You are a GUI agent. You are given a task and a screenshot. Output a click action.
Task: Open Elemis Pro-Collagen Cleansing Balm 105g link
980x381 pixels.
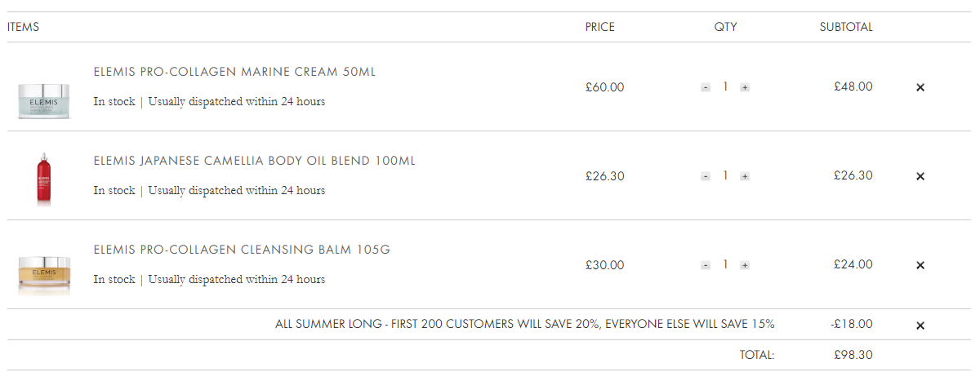coord(242,250)
